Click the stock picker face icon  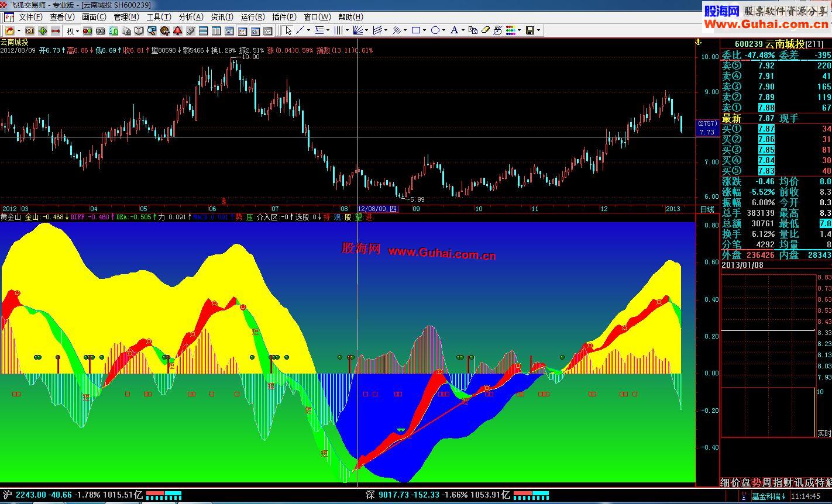[164, 30]
